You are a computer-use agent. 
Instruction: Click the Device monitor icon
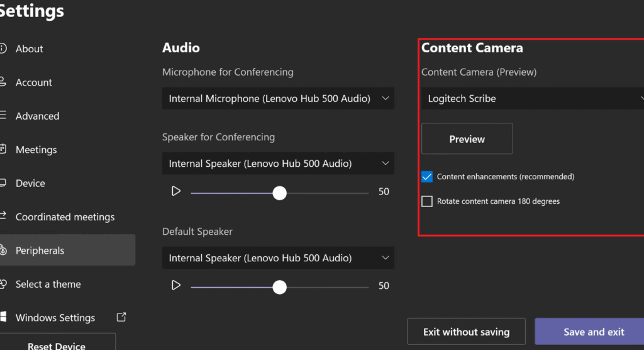[3, 183]
